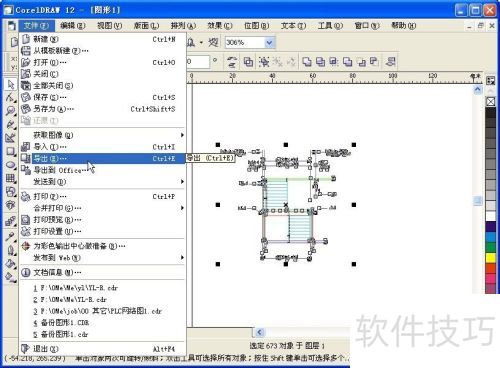
Task: Select the Interactive Blend tool
Action: point(10,221)
